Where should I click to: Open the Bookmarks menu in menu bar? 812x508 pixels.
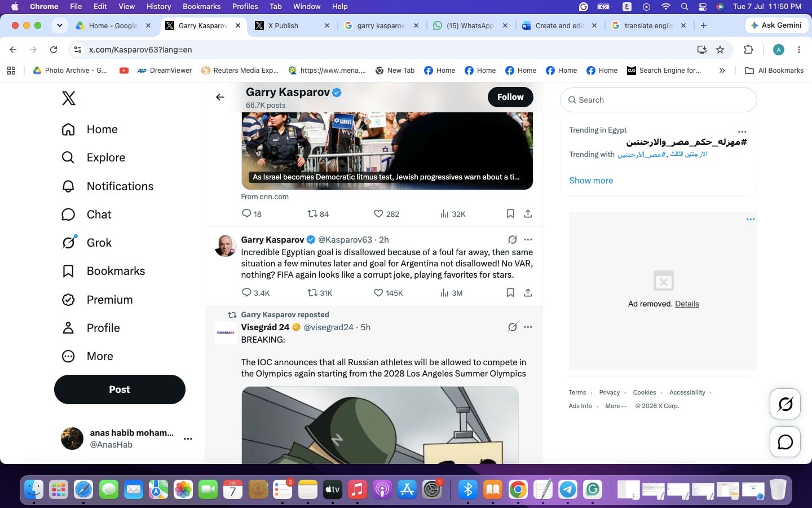pyautogui.click(x=201, y=6)
